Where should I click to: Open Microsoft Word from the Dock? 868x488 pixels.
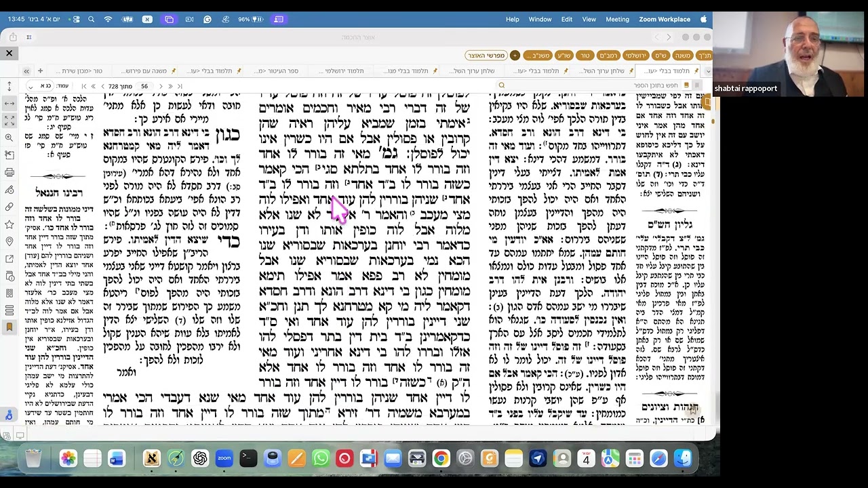click(x=117, y=459)
